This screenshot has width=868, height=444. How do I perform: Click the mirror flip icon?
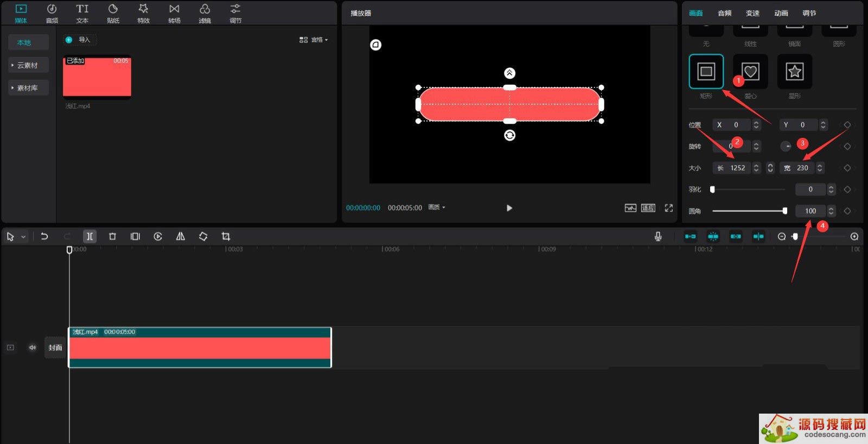181,237
